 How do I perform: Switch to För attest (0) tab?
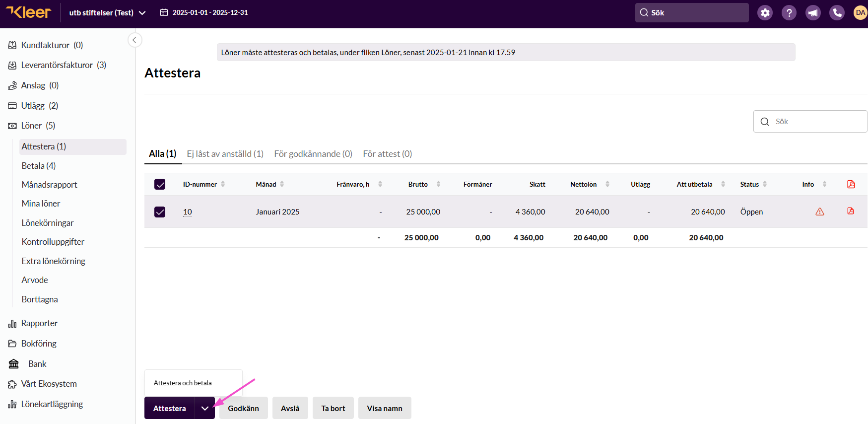(x=388, y=154)
